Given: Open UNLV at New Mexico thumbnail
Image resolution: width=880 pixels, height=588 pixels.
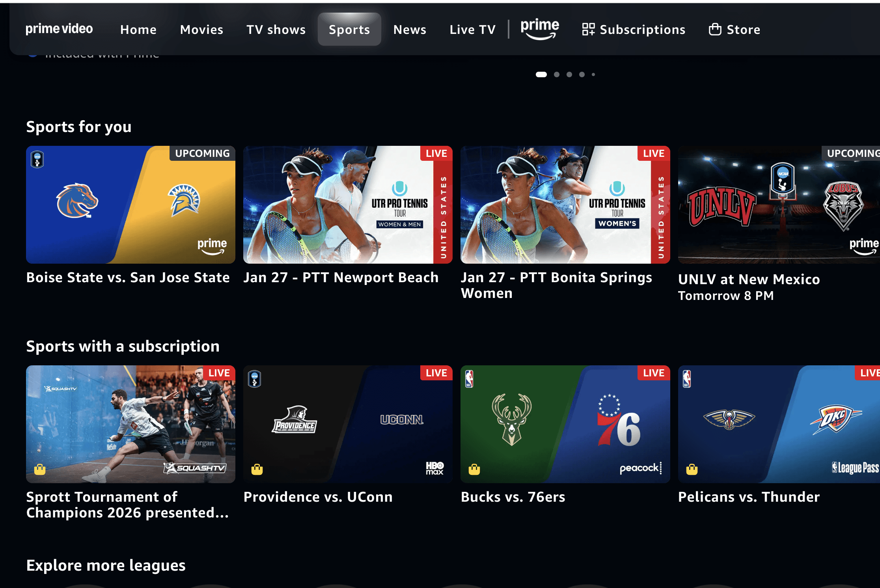Looking at the screenshot, I should 779,205.
